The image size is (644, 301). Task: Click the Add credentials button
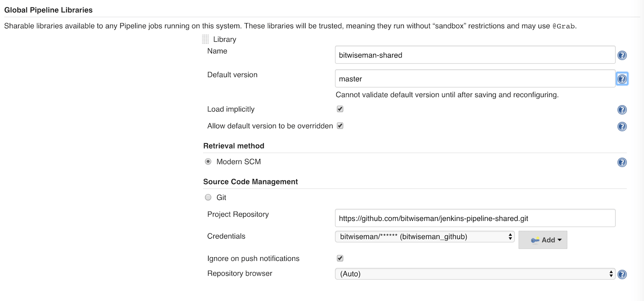[543, 240]
